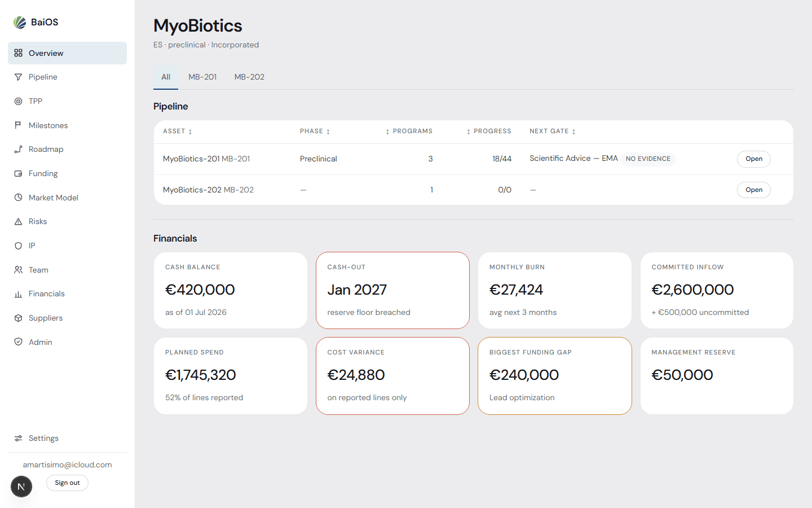Screen dimensions: 812x508
Task: Click the Roadmap route icon
Action: coord(18,149)
